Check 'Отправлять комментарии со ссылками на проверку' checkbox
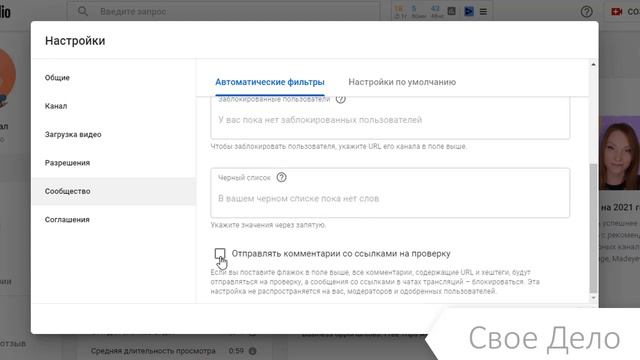This screenshot has width=640, height=360. (x=220, y=253)
